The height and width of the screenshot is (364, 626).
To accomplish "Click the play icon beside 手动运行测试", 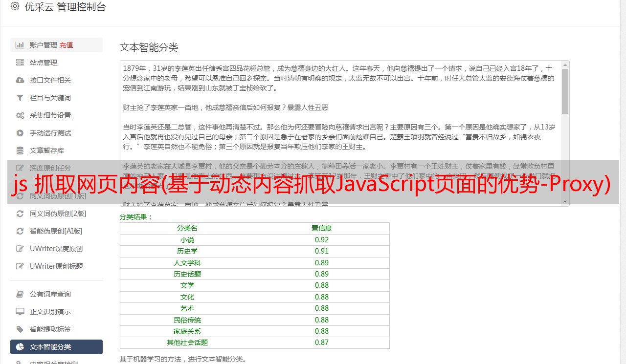I will 20,133.
